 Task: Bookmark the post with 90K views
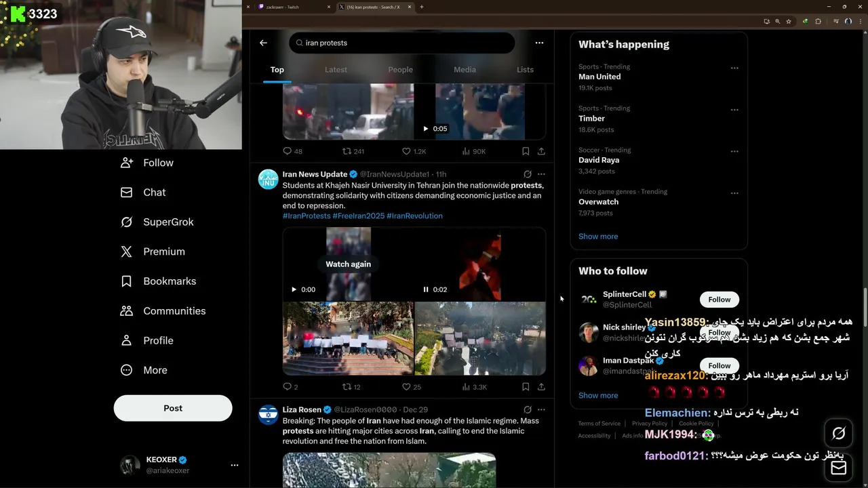(x=526, y=151)
